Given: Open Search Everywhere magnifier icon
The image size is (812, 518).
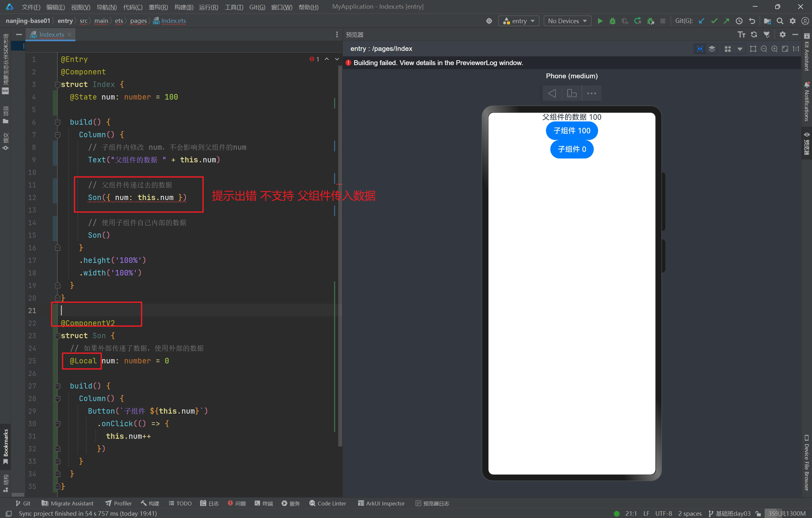Looking at the screenshot, I should click(x=780, y=21).
